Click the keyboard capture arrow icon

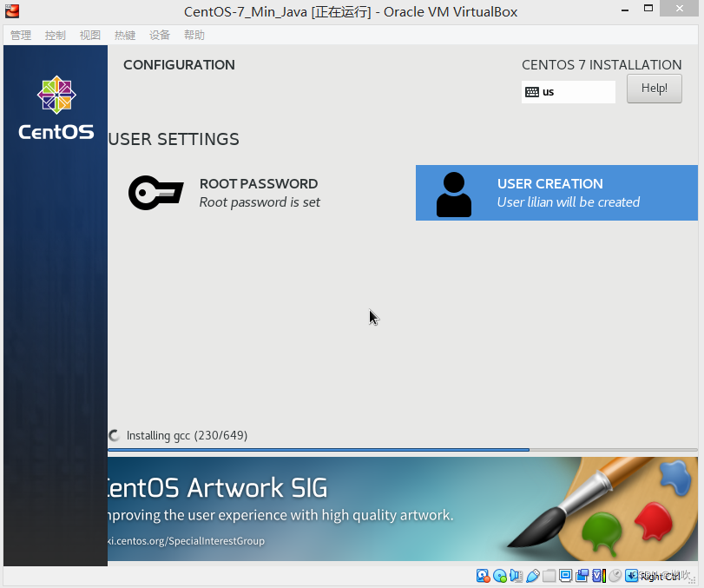(631, 576)
